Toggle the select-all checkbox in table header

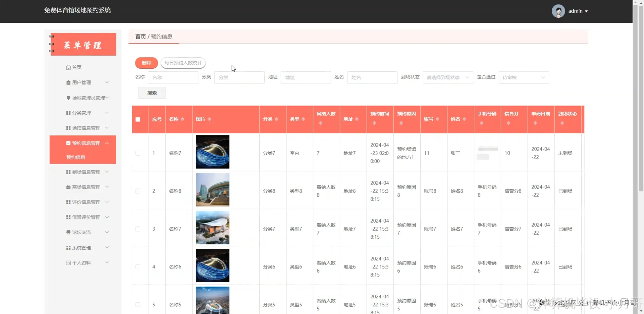(x=138, y=119)
